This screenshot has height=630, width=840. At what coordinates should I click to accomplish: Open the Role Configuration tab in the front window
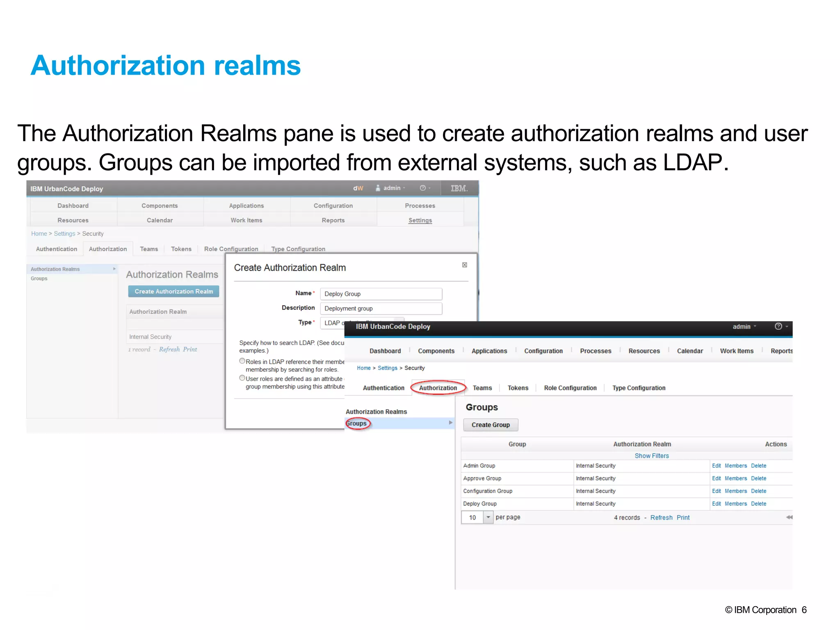coord(570,388)
